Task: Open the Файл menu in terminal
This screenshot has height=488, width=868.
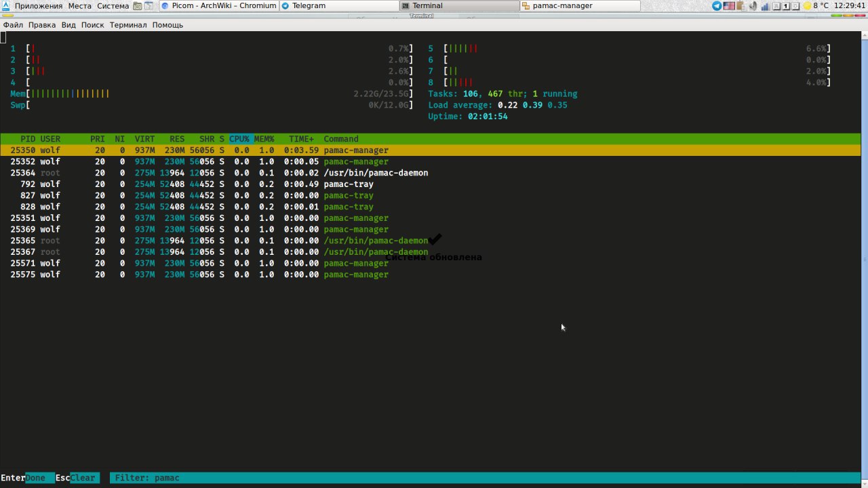Action: tap(13, 25)
